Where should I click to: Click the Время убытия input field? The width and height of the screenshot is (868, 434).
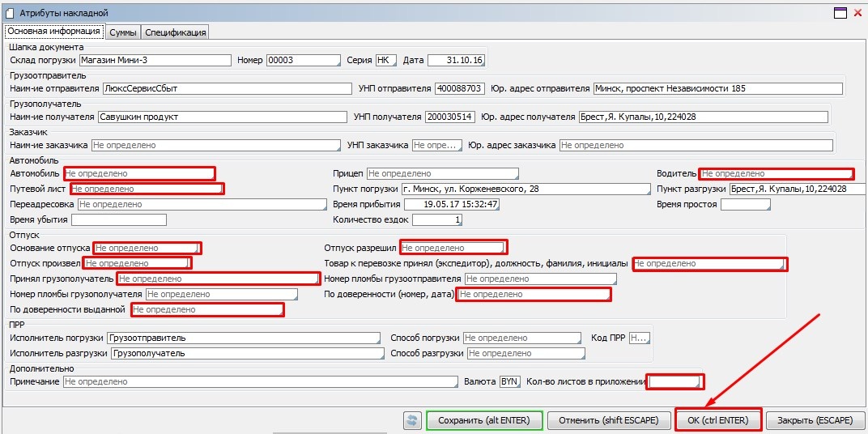click(118, 219)
